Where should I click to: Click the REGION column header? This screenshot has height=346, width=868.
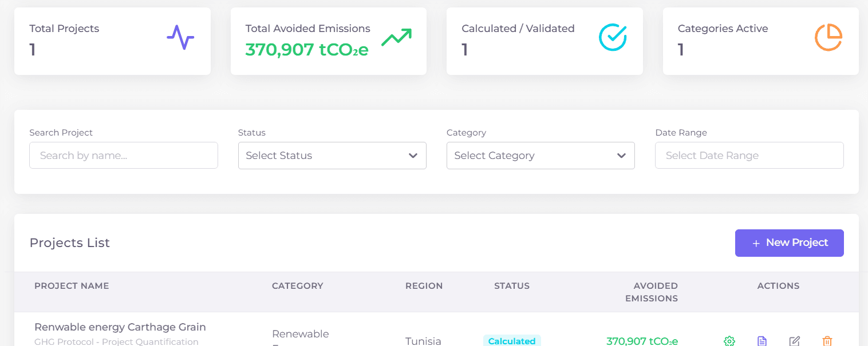click(x=424, y=286)
